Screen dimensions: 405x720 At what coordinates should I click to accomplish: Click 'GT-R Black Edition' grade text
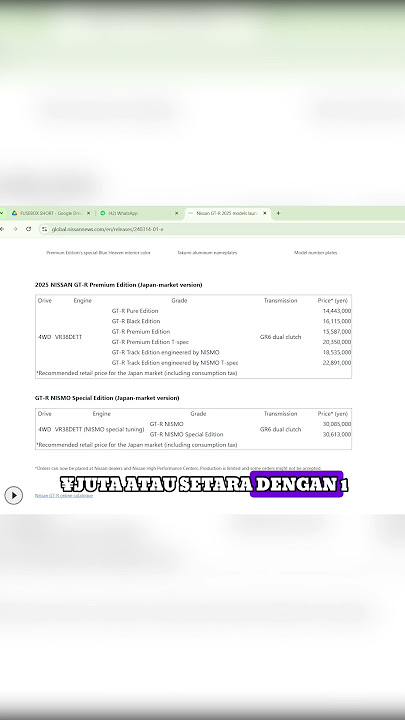[x=136, y=321]
